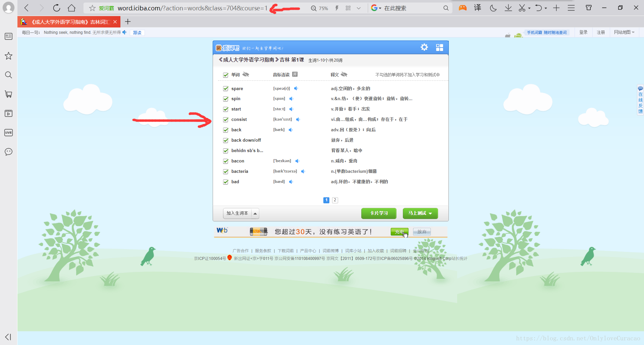644x345 pixels.
Task: Play pronunciation audio for spin
Action: coord(291,99)
